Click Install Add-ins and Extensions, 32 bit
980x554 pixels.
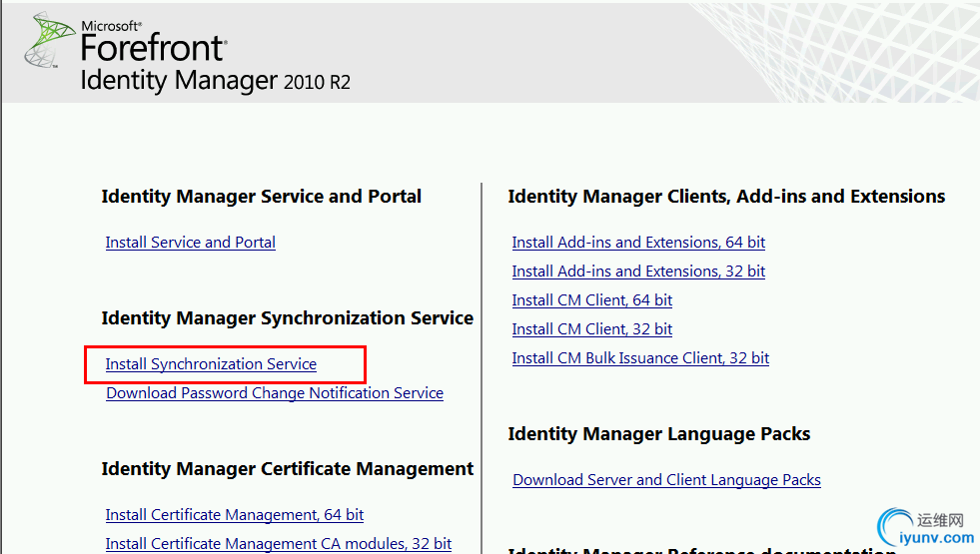click(638, 272)
